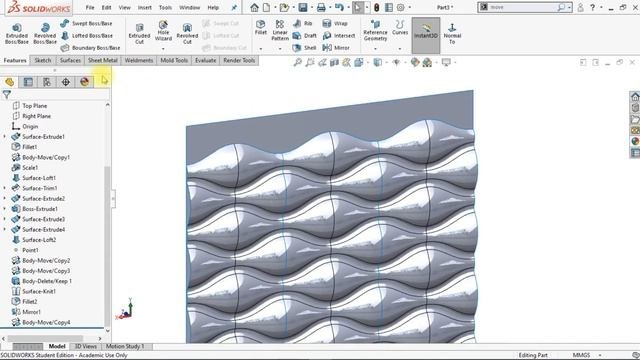640x360 pixels.
Task: Open Reference Geometry tool
Action: coord(375,30)
